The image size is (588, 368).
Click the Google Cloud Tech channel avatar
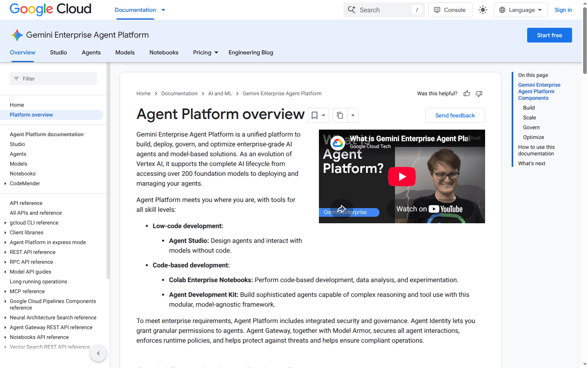pyautogui.click(x=338, y=143)
